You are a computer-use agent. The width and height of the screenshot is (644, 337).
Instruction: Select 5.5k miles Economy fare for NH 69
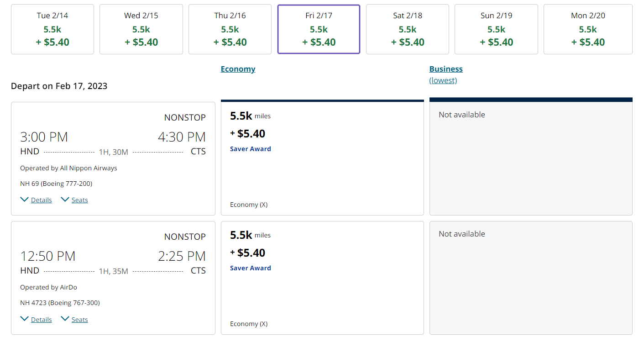pos(322,158)
